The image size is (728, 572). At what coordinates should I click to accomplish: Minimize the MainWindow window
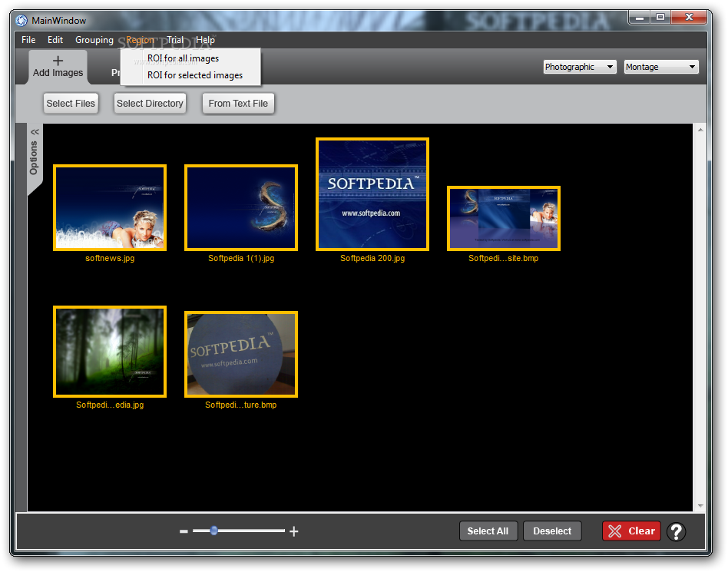point(640,18)
